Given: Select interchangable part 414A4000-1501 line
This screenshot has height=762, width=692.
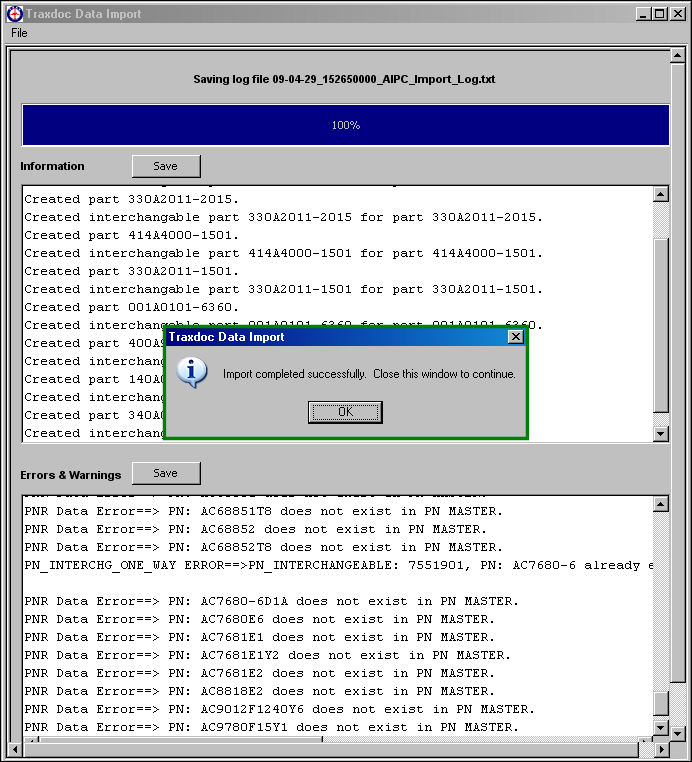Looking at the screenshot, I should (284, 253).
